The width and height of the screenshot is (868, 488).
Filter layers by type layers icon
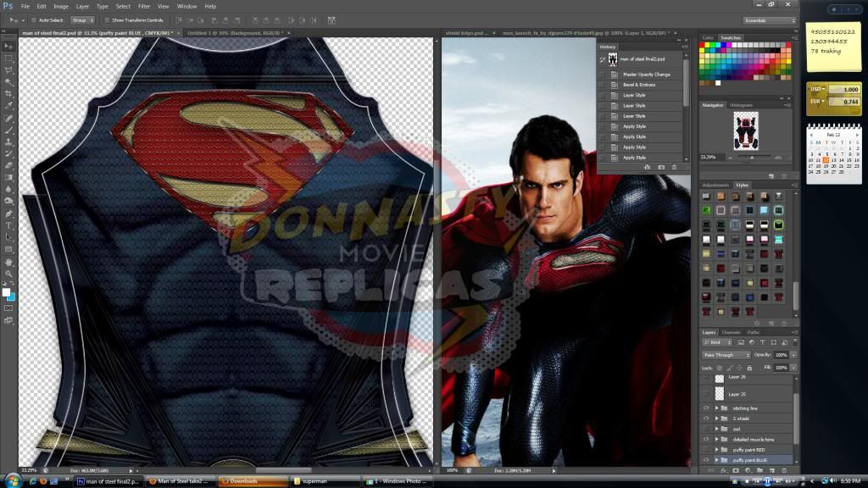point(762,342)
